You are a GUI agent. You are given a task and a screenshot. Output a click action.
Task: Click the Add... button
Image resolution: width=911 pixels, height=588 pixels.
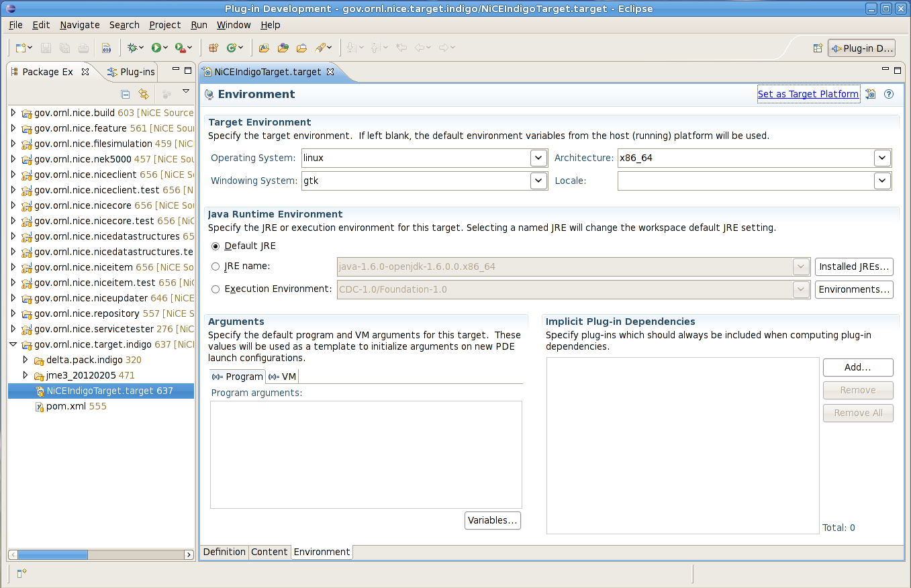[x=858, y=367]
